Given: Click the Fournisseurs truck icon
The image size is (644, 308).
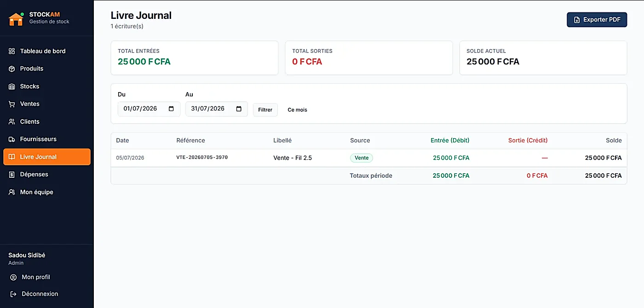Looking at the screenshot, I should tap(12, 139).
